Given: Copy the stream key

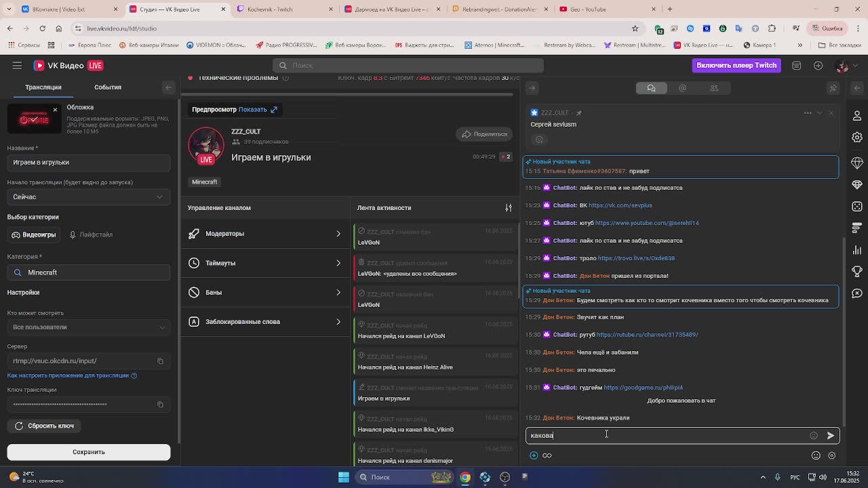Looking at the screenshot, I should pyautogui.click(x=160, y=404).
